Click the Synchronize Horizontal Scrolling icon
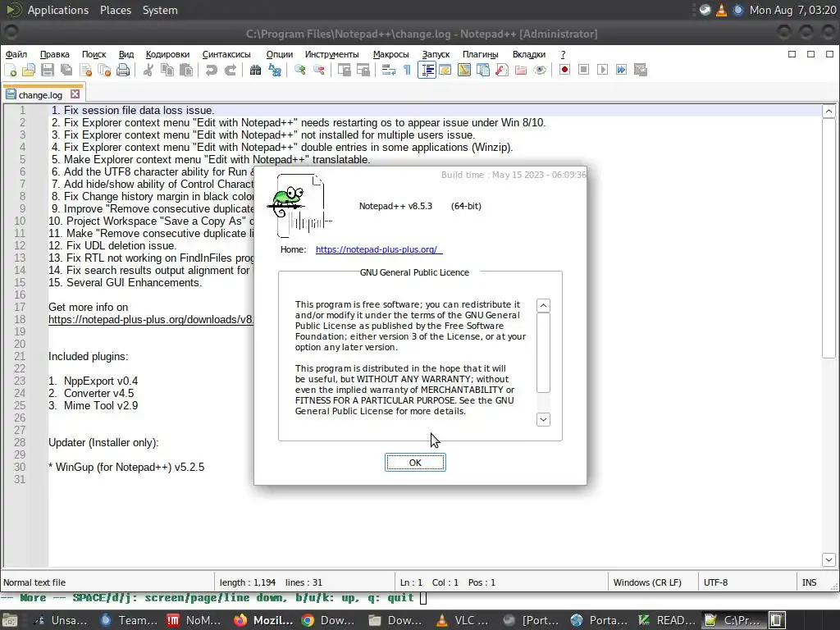840x630 pixels. (363, 70)
